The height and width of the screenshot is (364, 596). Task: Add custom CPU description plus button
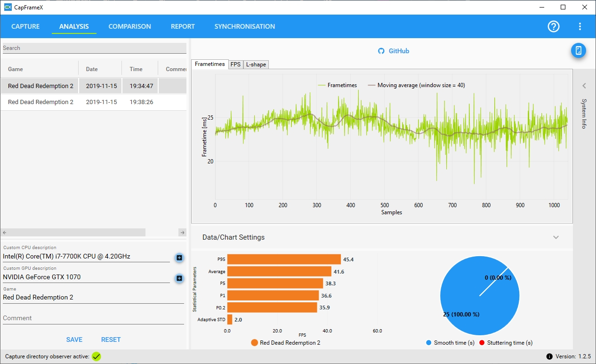click(179, 258)
